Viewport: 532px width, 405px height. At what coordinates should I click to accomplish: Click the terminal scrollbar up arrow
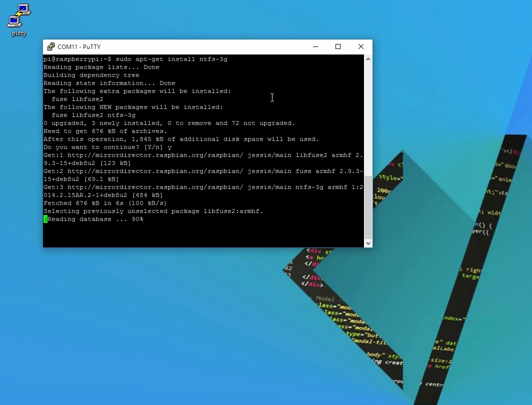pos(368,59)
